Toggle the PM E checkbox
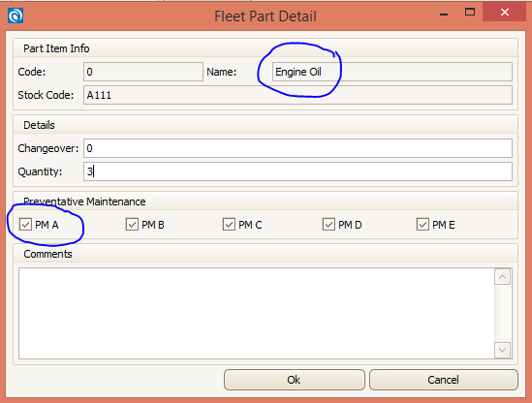The image size is (532, 403). (x=422, y=225)
